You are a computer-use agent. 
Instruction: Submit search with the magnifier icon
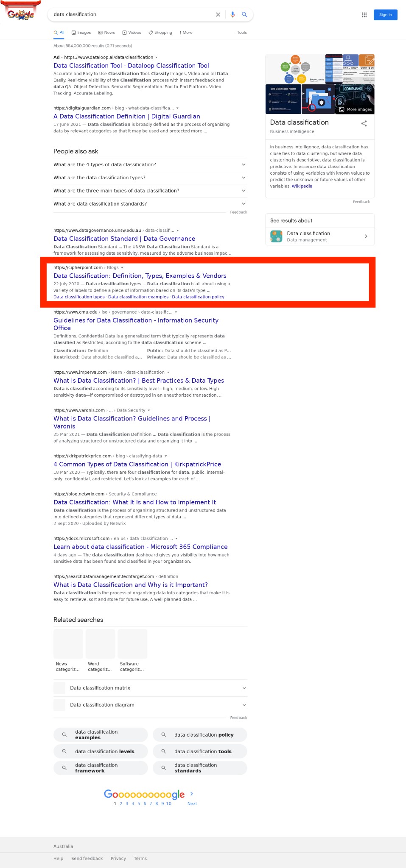point(244,14)
